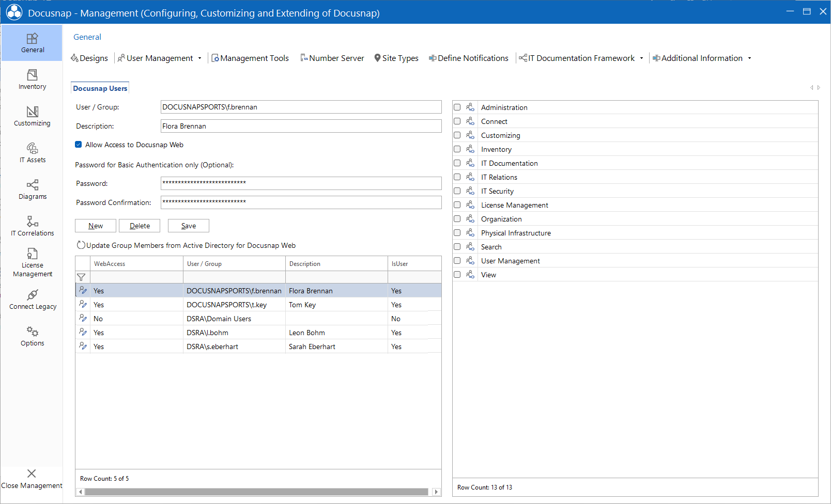This screenshot has width=831, height=504.
Task: Focus the Password Confirmation field
Action: pyautogui.click(x=301, y=202)
